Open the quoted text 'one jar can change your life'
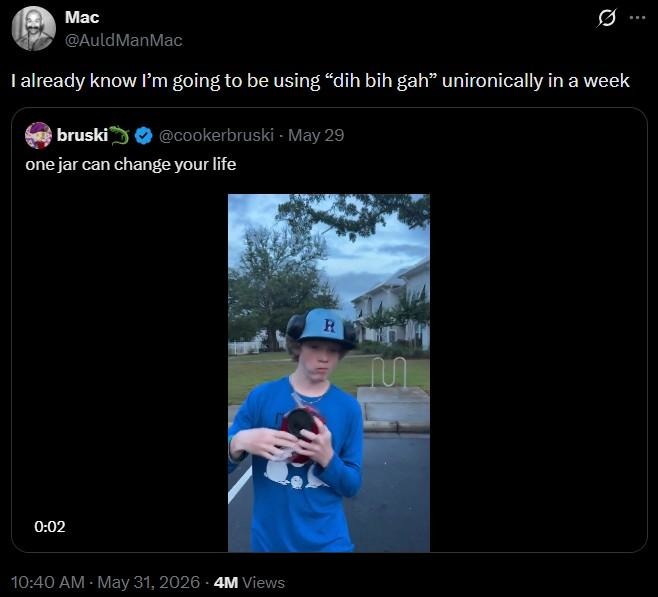Viewport: 658px width, 597px height. 131,164
